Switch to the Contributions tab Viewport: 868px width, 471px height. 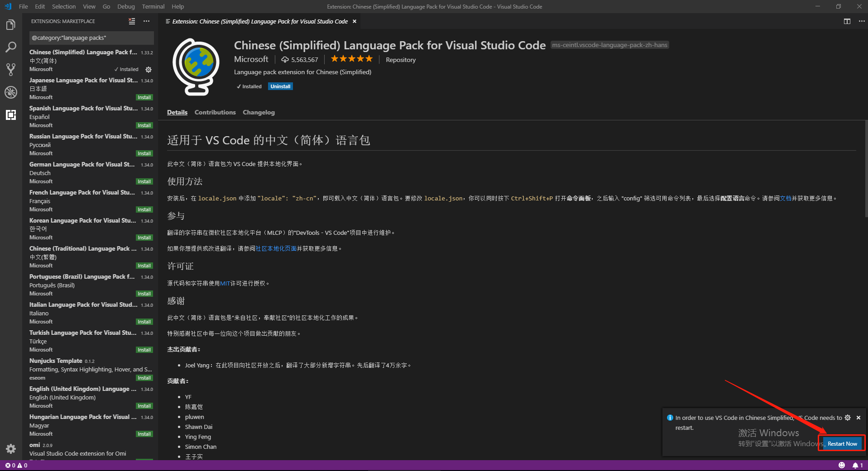[215, 112]
